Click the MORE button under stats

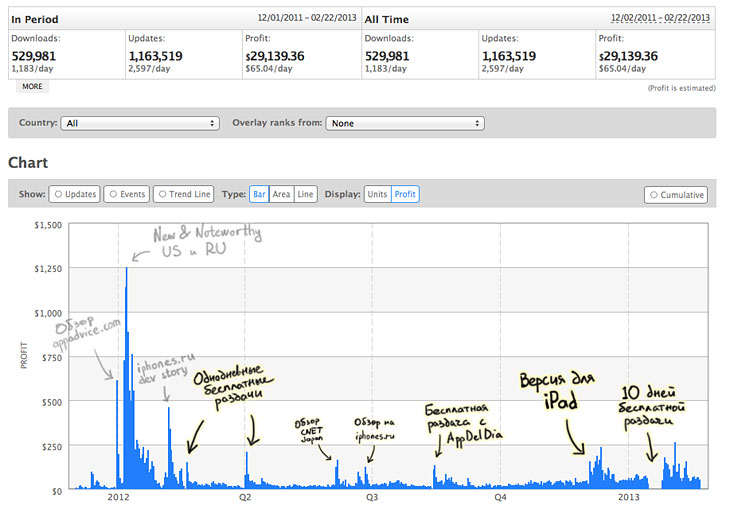(32, 86)
